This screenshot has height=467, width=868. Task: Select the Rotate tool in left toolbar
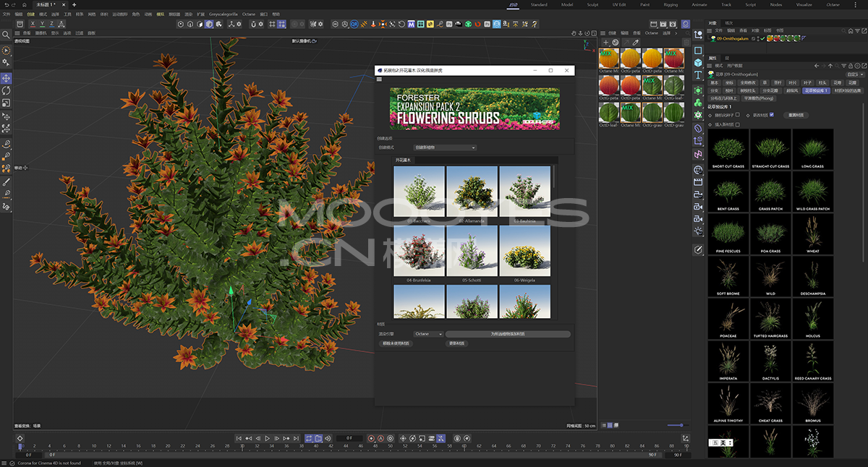(7, 91)
